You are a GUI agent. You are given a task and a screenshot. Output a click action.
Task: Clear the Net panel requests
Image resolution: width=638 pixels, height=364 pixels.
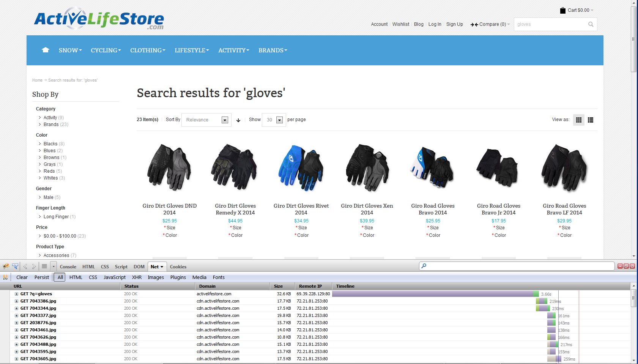22,277
